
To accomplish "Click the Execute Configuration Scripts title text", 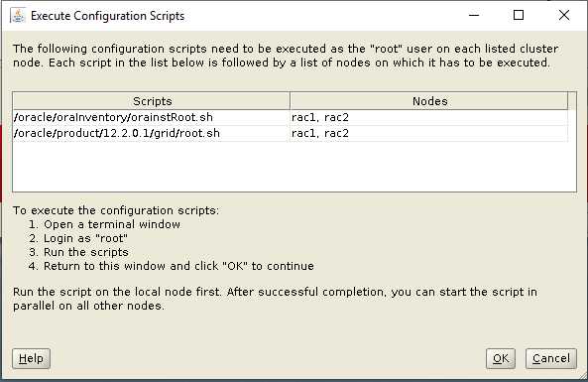I will [108, 16].
